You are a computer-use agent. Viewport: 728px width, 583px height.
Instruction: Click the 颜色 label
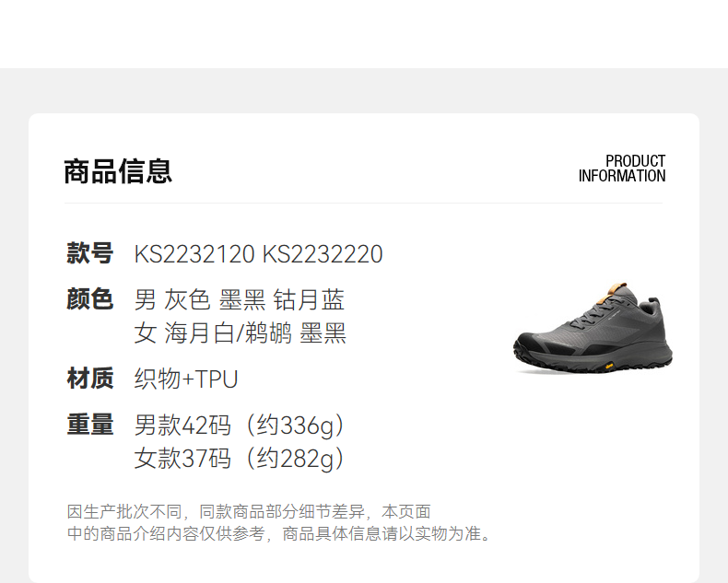click(x=89, y=298)
